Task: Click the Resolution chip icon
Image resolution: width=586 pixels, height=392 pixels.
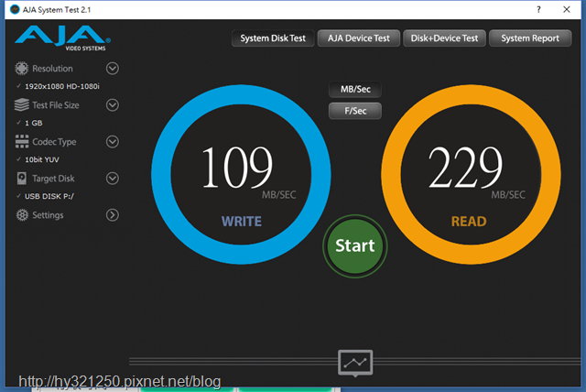Action: point(21,69)
